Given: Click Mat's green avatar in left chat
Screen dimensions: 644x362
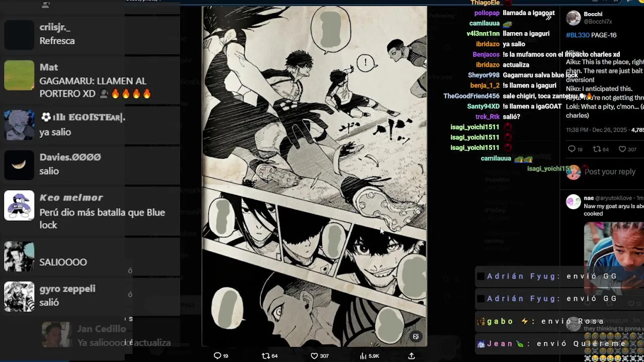Looking at the screenshot, I should click(19, 75).
